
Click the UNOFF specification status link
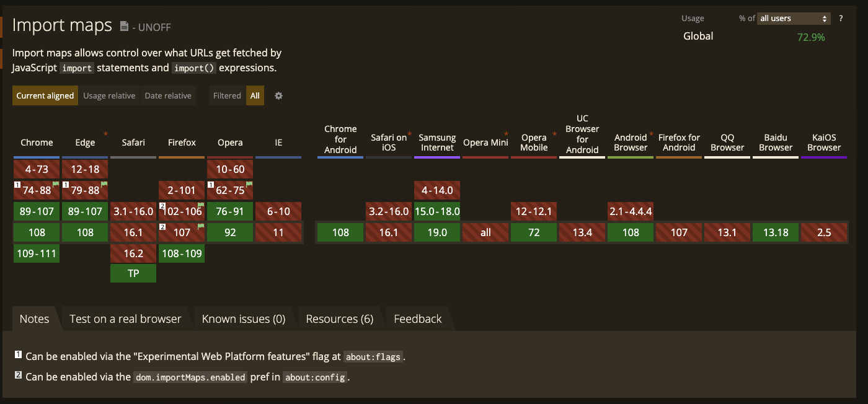point(154,27)
